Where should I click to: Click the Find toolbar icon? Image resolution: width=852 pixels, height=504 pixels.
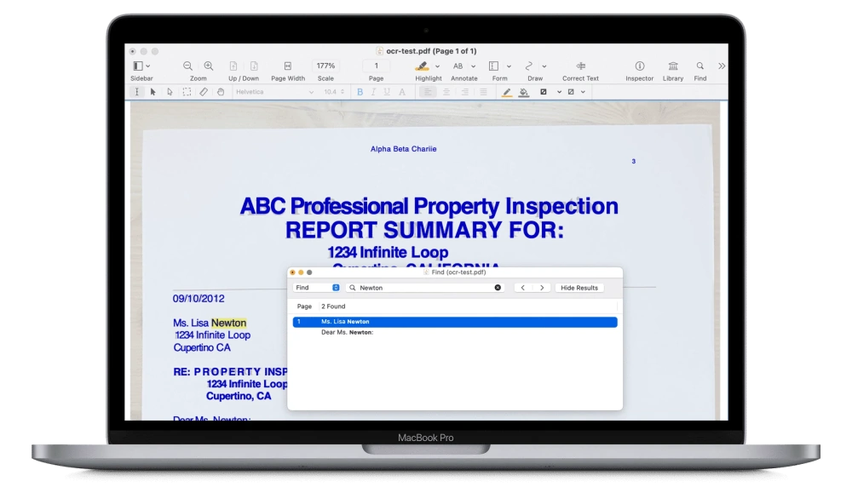coord(700,66)
